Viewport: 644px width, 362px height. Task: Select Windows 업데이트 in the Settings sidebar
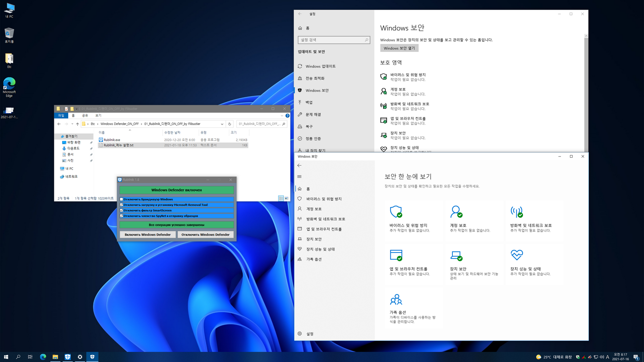[x=334, y=66]
